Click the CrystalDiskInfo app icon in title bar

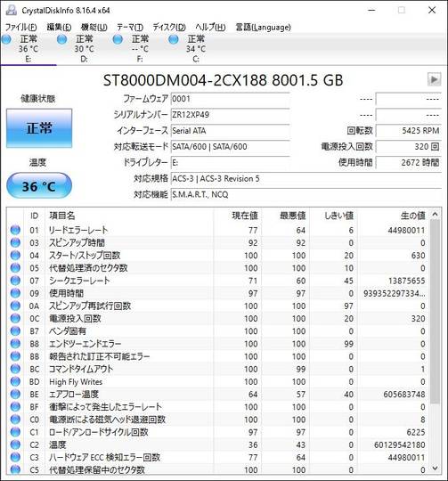[x=11, y=10]
